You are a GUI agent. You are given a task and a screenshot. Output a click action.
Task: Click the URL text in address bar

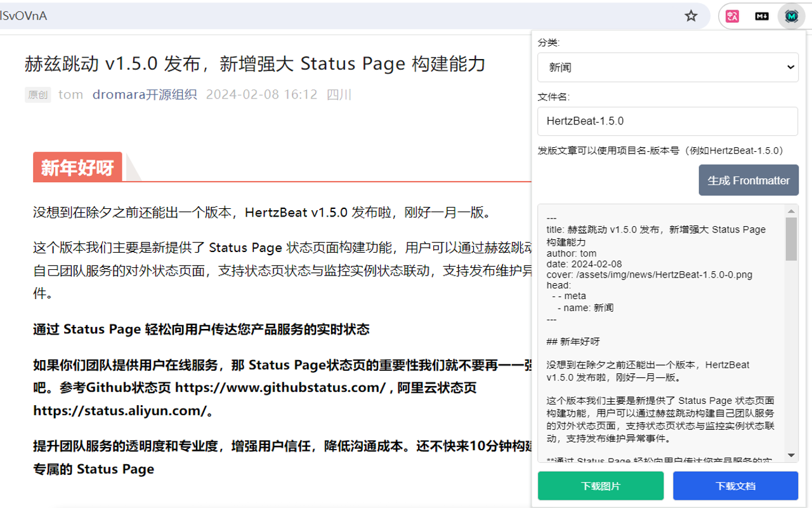click(23, 16)
